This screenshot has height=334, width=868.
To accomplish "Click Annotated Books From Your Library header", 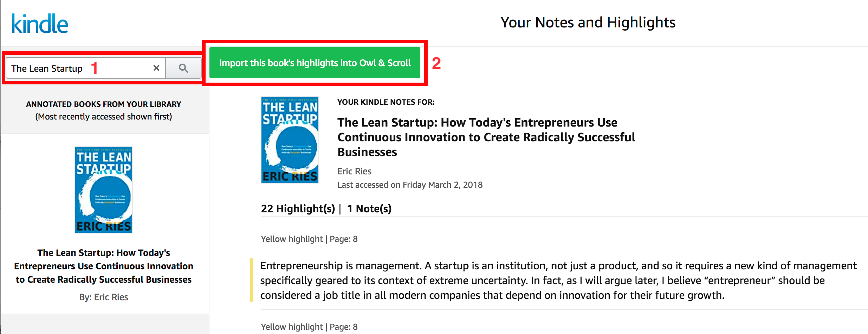I will [x=104, y=104].
